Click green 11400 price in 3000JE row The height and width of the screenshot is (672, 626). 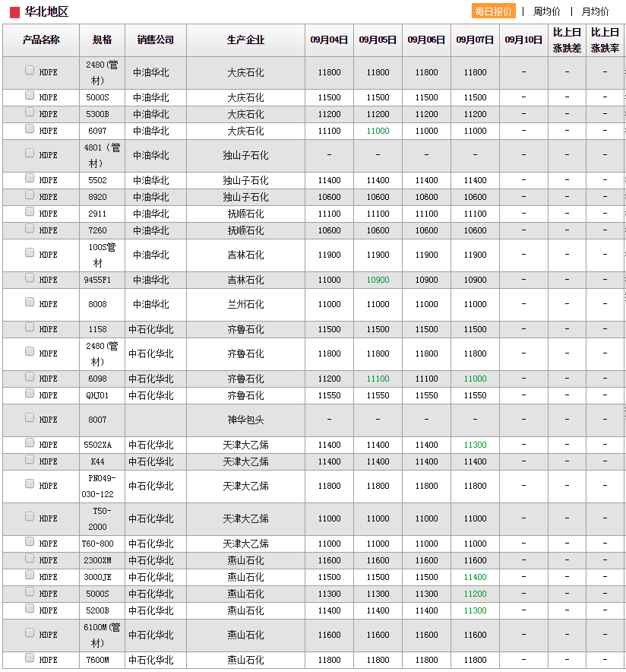475,577
